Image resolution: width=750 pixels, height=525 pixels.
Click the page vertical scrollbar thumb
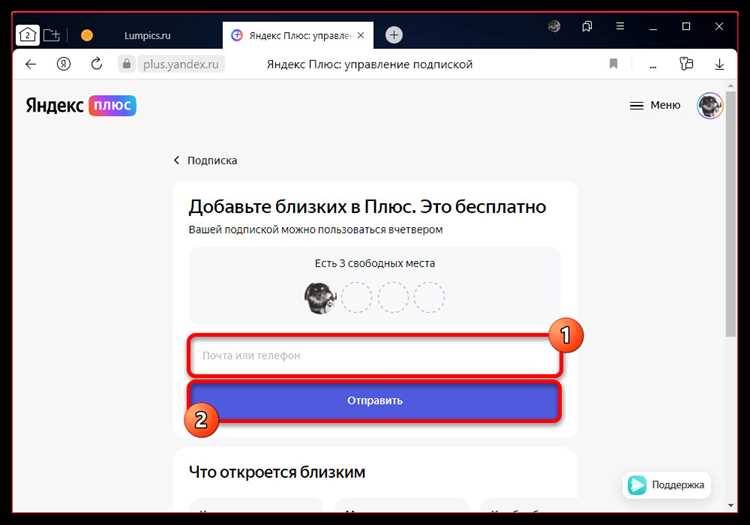point(730,213)
